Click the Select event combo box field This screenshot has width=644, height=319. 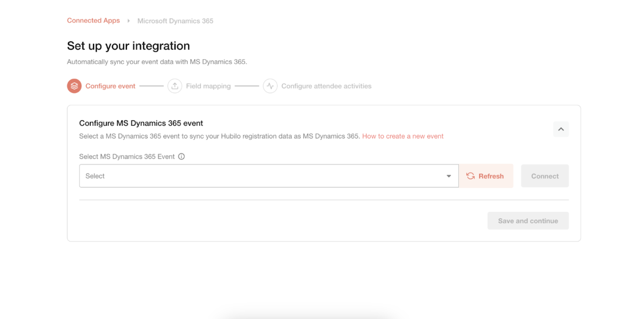[x=269, y=176]
